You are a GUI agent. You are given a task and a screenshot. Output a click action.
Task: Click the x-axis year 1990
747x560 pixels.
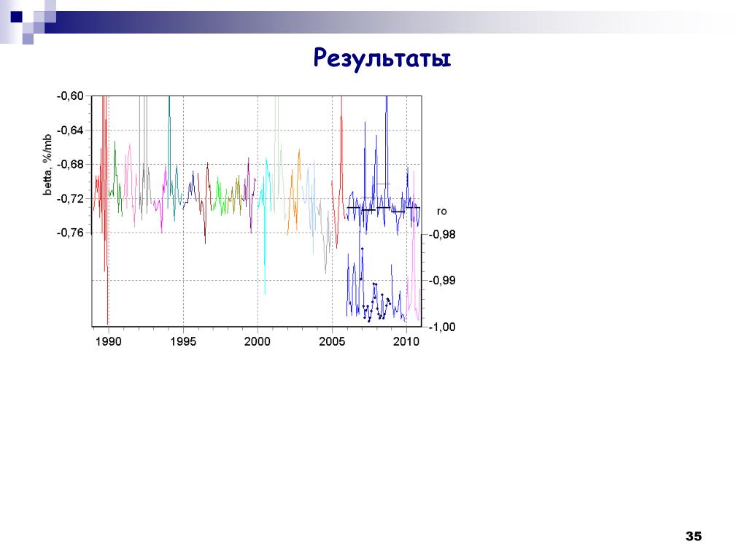109,341
